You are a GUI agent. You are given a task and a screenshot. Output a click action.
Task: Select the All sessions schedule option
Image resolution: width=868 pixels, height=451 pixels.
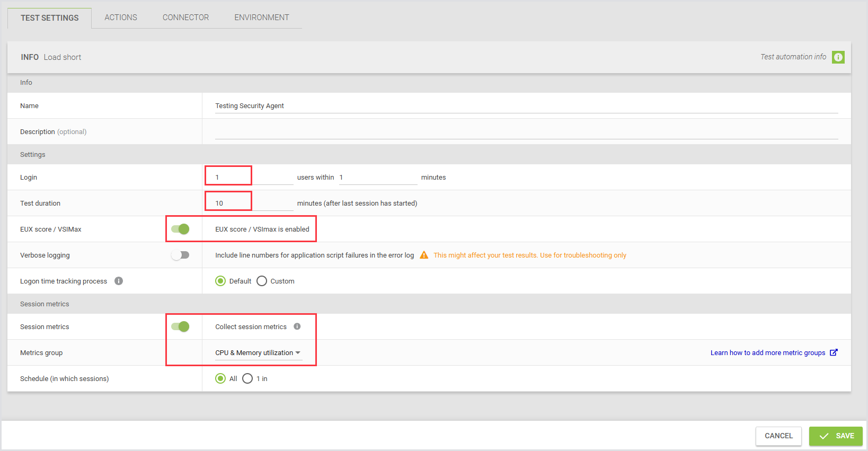(x=220, y=378)
